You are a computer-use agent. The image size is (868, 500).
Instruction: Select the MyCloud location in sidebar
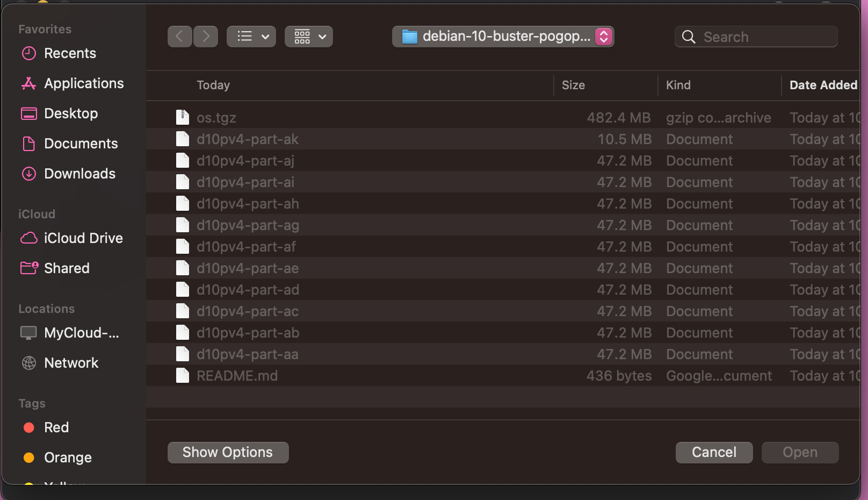pos(81,333)
